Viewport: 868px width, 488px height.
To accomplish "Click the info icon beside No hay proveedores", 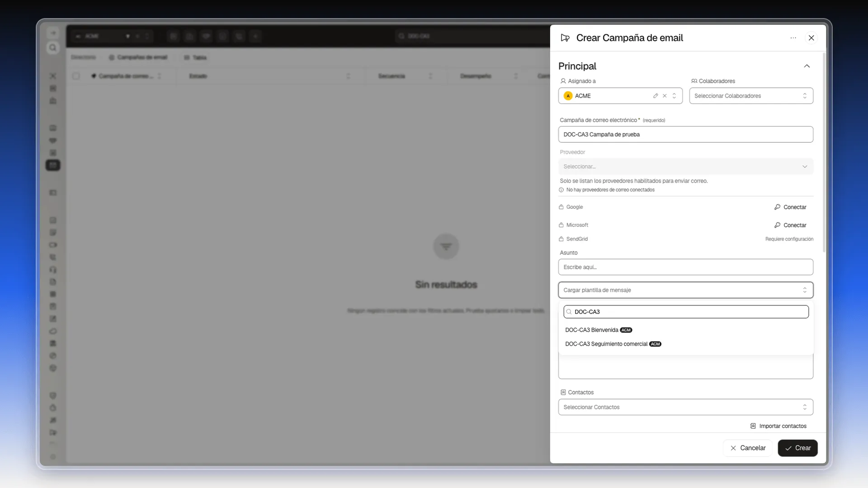I will 561,190.
